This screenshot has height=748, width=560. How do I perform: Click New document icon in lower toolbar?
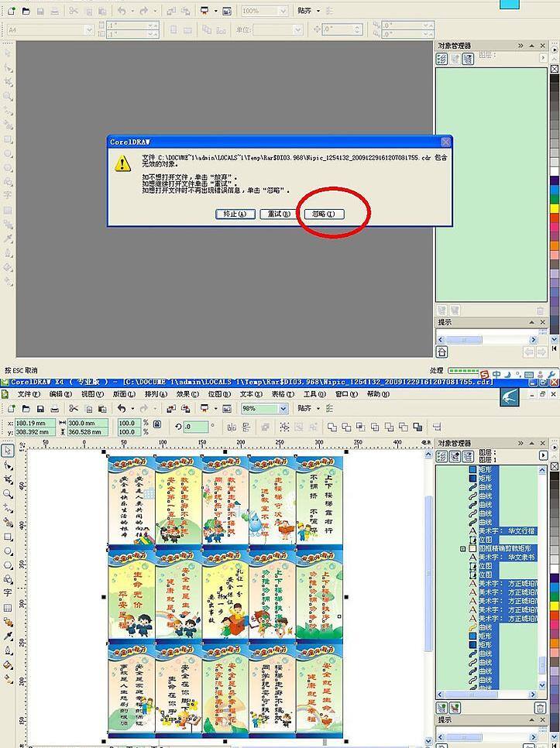point(12,408)
